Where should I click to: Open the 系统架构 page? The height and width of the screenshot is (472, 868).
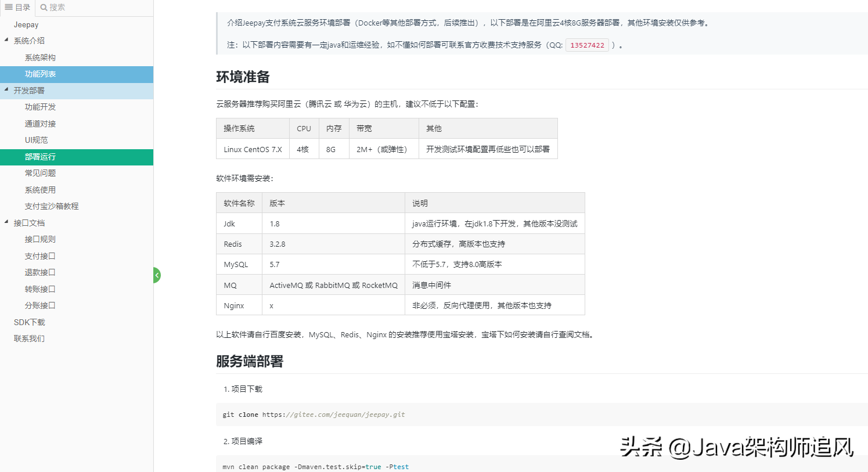[x=41, y=57]
